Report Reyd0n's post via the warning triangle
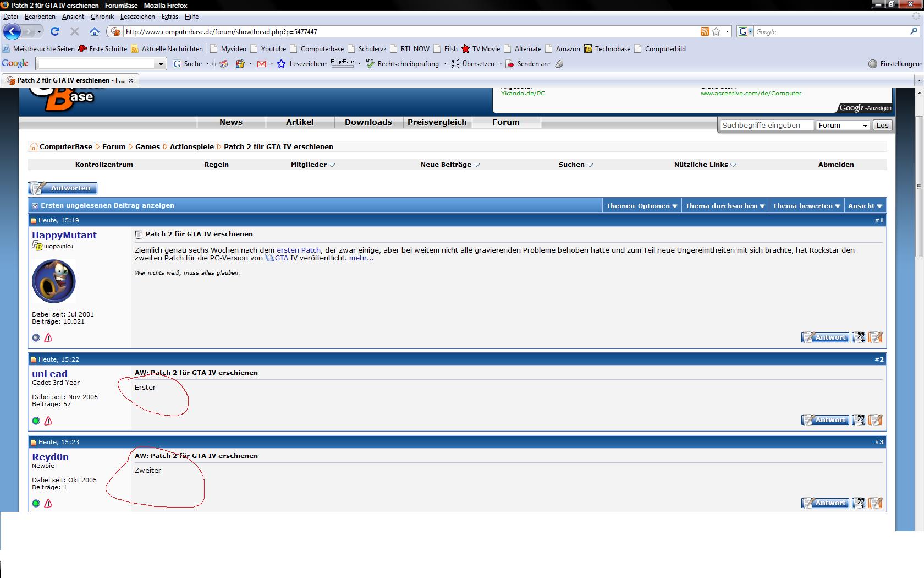The image size is (924, 578). 48,503
